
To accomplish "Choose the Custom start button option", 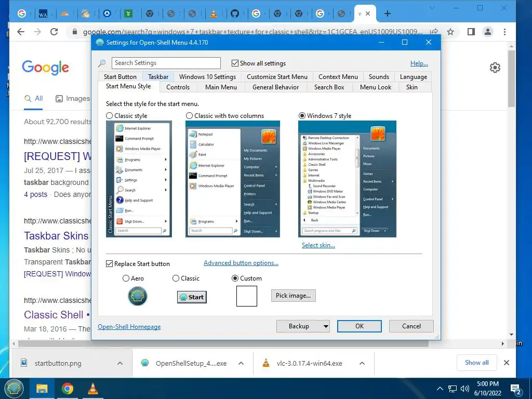I will [235, 278].
